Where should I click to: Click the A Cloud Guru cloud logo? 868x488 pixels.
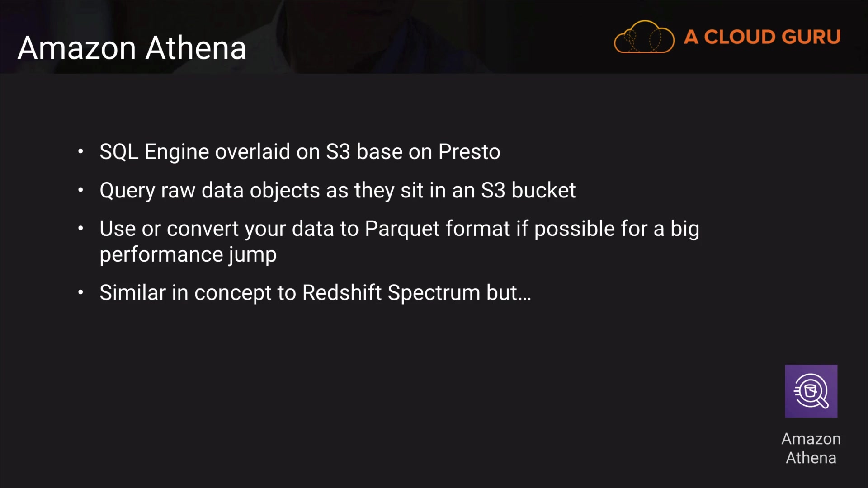click(x=644, y=37)
